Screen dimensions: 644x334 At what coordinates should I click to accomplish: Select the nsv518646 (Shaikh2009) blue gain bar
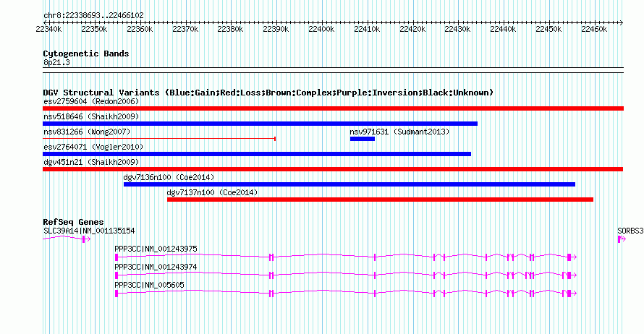coord(260,124)
